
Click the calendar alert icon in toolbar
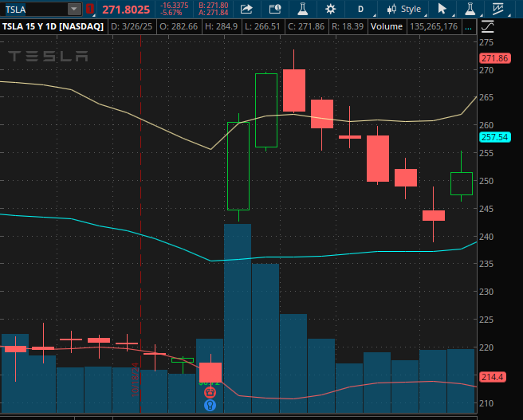click(x=274, y=9)
